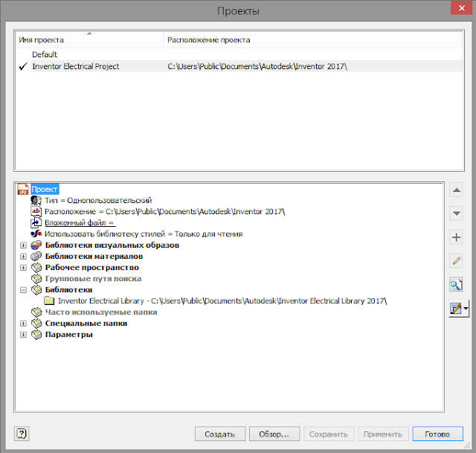The height and width of the screenshot is (453, 476).
Task: Select the Библиотеки label
Action: 68,290
